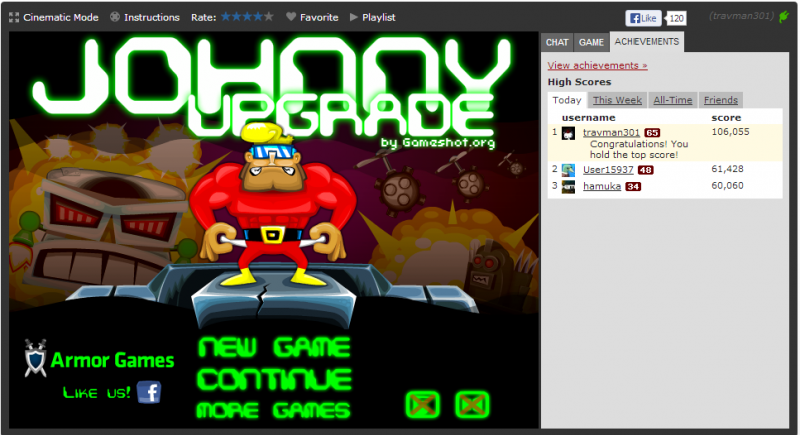Click the Facebook Like button
The height and width of the screenshot is (435, 800).
click(x=643, y=18)
